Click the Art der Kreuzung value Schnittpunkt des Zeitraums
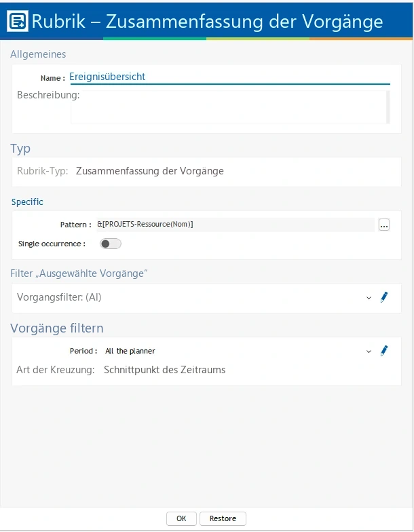 coord(164,369)
